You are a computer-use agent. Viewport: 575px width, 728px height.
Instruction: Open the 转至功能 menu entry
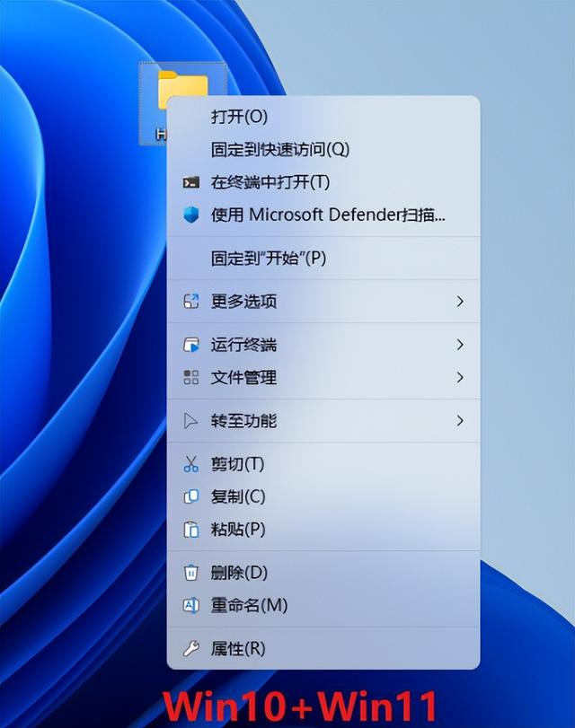(x=323, y=421)
